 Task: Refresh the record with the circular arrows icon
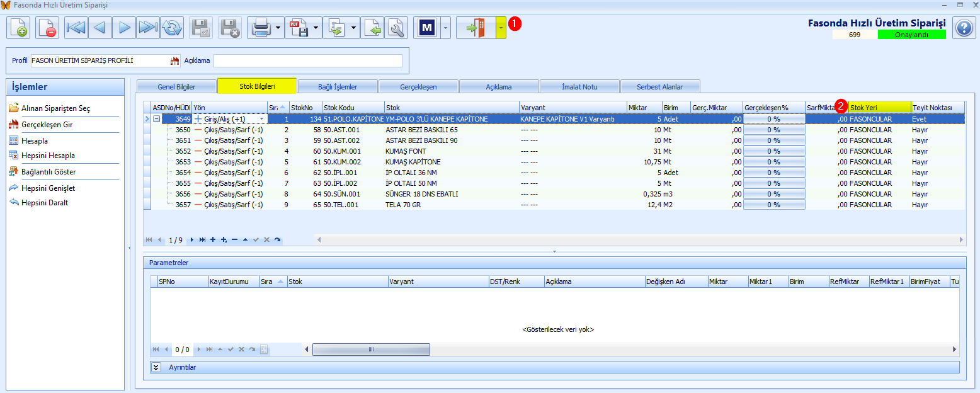tap(171, 28)
